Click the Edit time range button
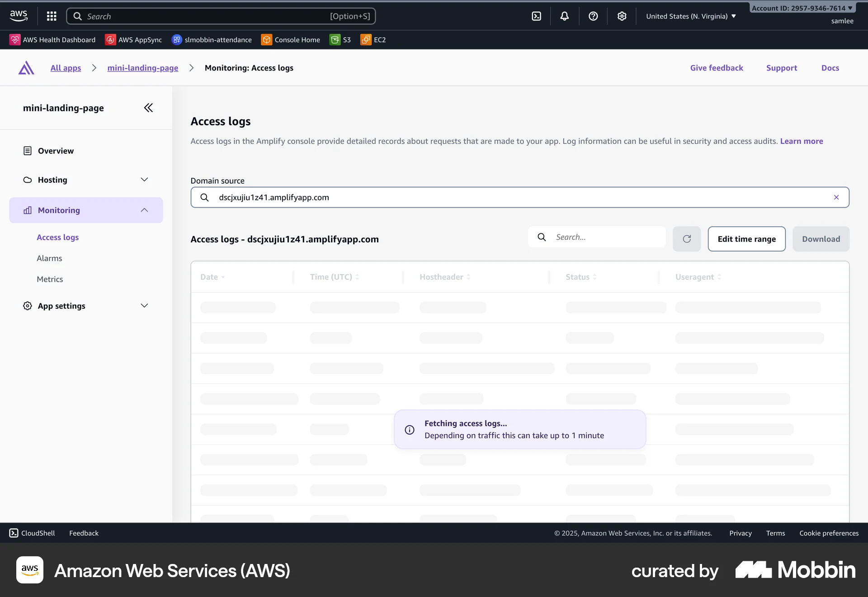Image resolution: width=868 pixels, height=597 pixels. tap(746, 239)
